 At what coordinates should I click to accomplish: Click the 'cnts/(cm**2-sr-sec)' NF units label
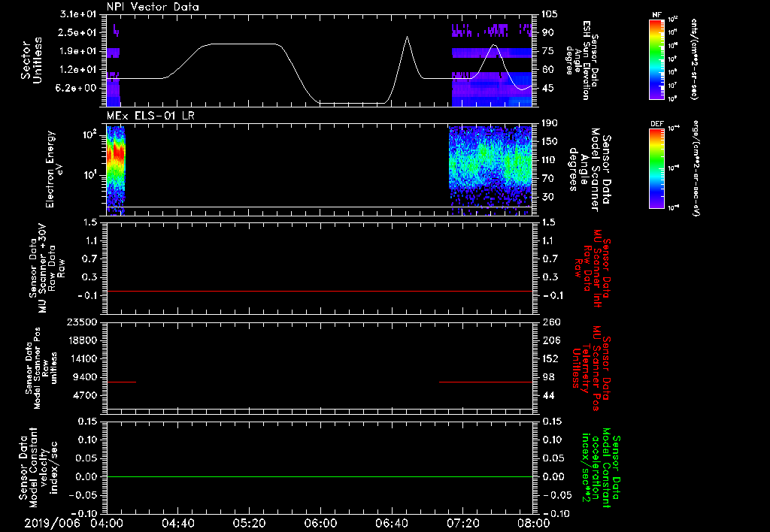tap(694, 59)
